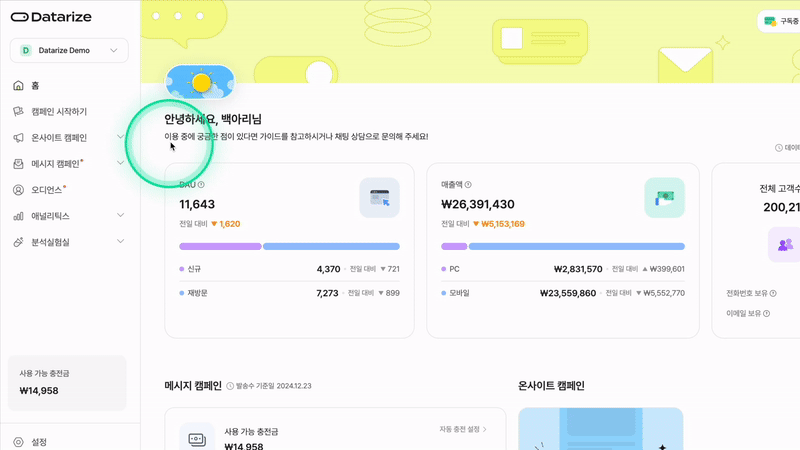Image resolution: width=800 pixels, height=450 pixels.
Task: Click the Datarize logo
Action: (x=51, y=17)
